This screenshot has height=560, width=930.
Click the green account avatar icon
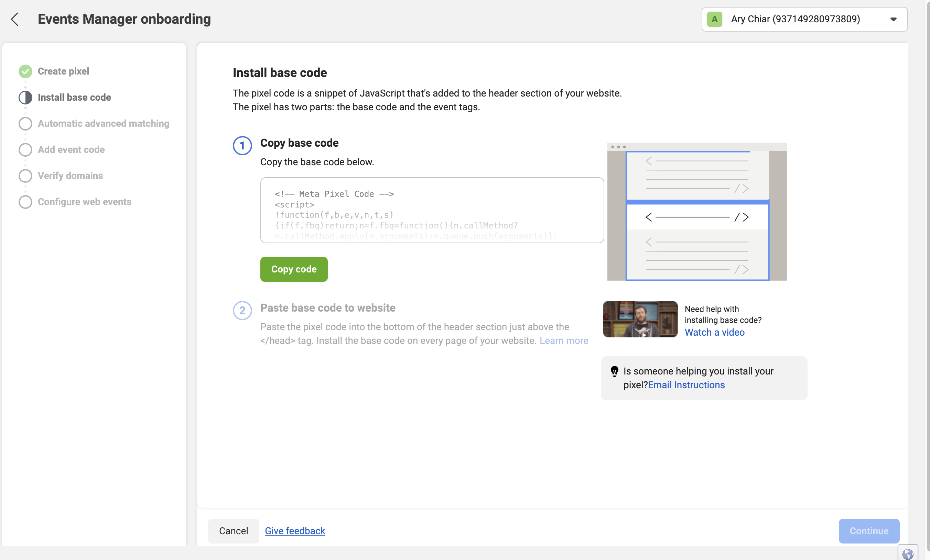714,19
